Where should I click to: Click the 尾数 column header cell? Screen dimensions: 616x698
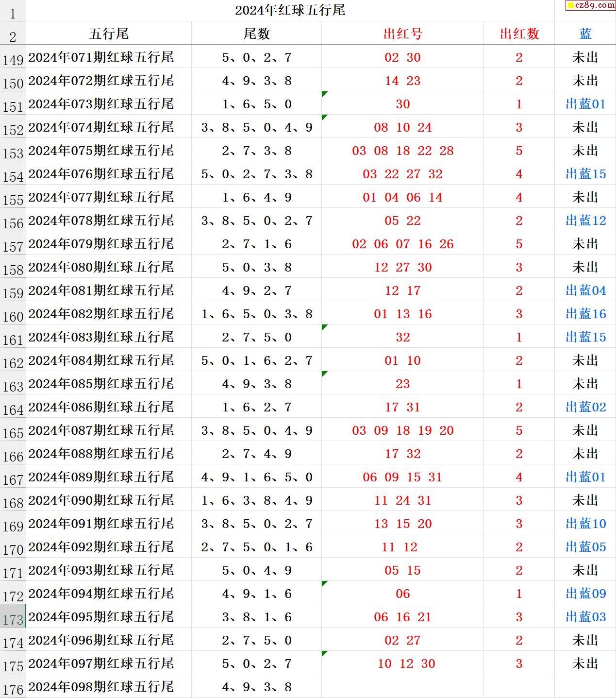tap(256, 34)
